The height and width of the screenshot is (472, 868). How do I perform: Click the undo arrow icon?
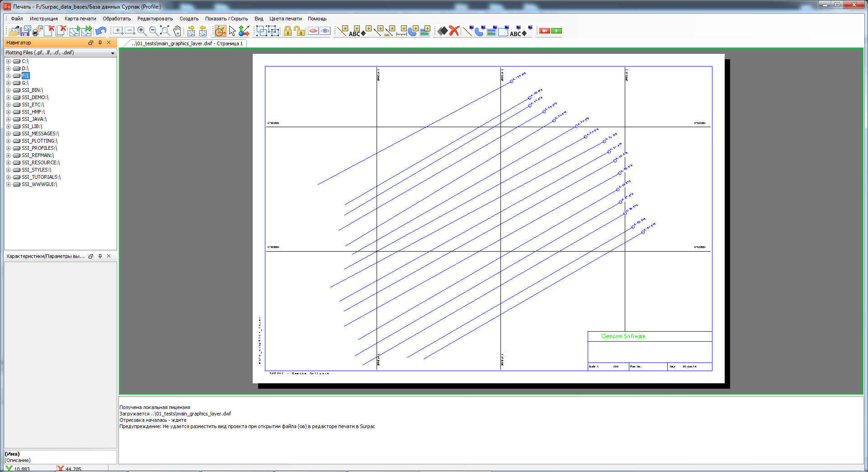tap(101, 31)
